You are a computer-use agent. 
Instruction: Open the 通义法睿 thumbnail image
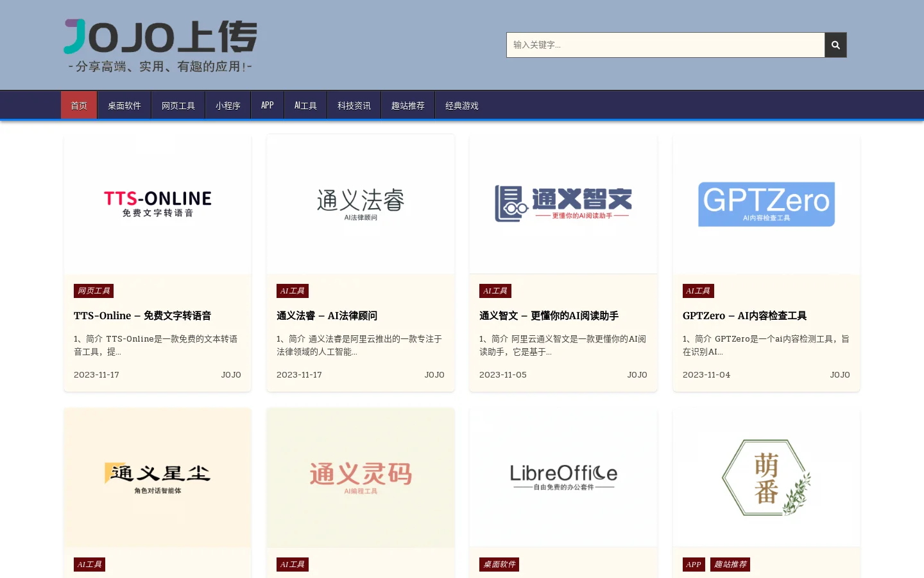[361, 204]
